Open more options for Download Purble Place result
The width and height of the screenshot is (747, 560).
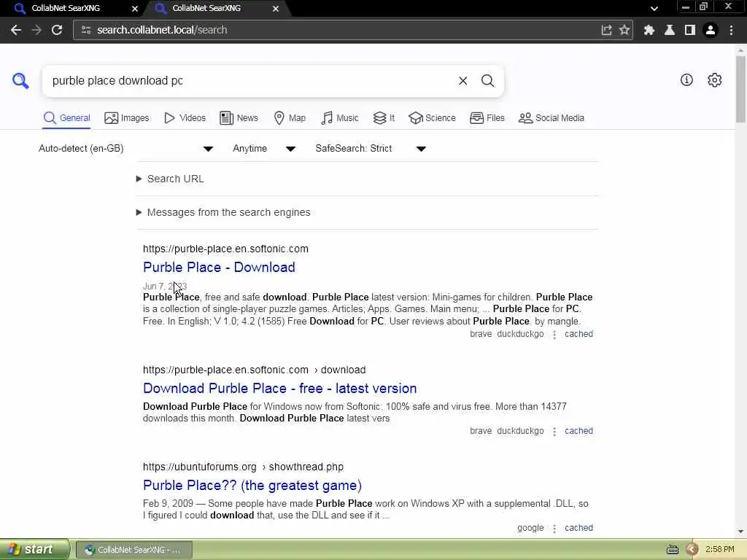pyautogui.click(x=554, y=432)
